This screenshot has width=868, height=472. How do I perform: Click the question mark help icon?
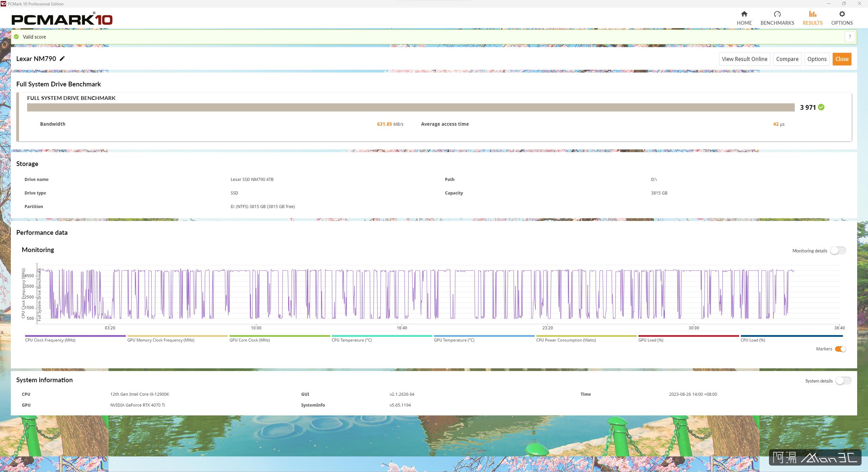(850, 37)
